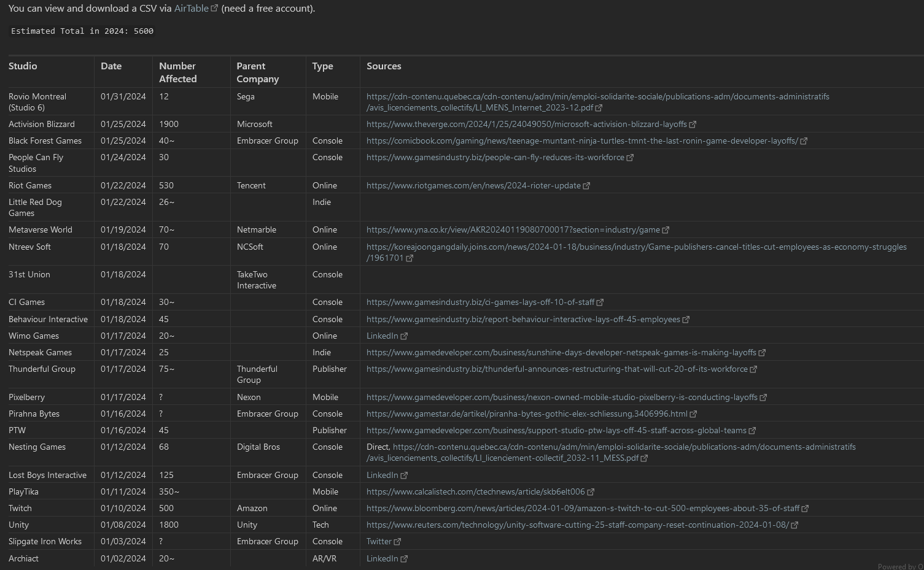This screenshot has height=570, width=924.
Task: Open gamesindustry.biz CI Games layoffs link
Action: coord(480,302)
